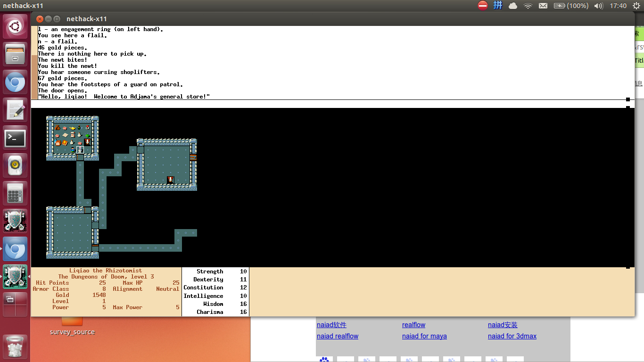644x362 pixels.
Task: Click the flat folded paper item in the shop
Action: click(x=65, y=135)
